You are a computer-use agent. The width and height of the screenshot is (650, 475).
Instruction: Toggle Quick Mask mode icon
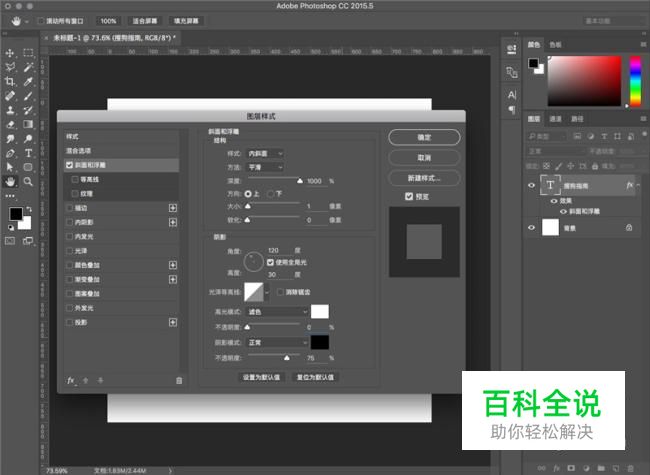pos(10,241)
